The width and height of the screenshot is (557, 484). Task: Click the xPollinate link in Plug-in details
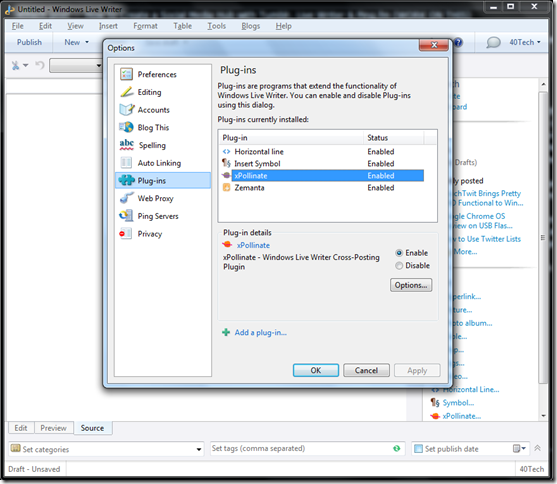click(253, 245)
